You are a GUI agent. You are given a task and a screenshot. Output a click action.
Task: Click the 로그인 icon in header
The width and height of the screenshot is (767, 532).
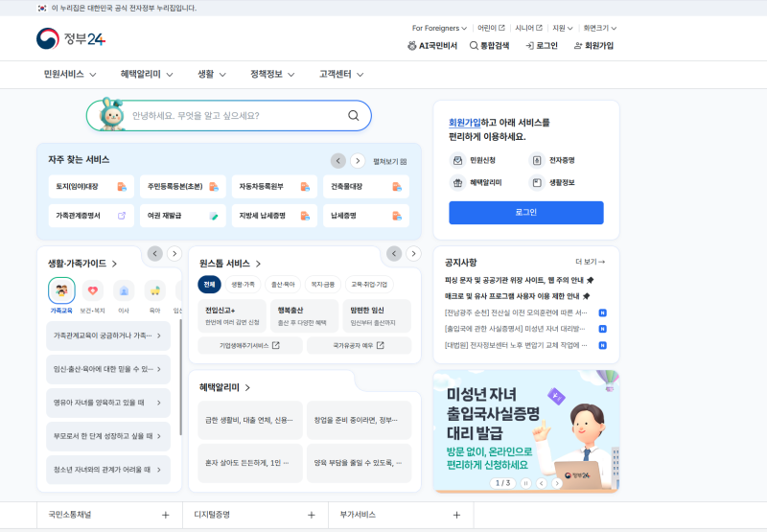point(529,45)
